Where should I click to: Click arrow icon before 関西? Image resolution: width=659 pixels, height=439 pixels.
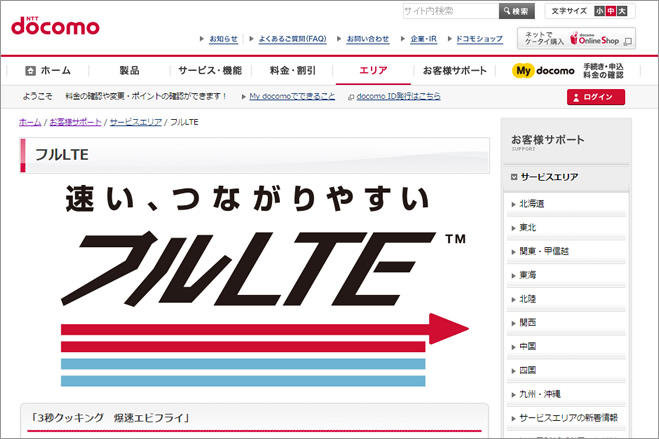(513, 323)
